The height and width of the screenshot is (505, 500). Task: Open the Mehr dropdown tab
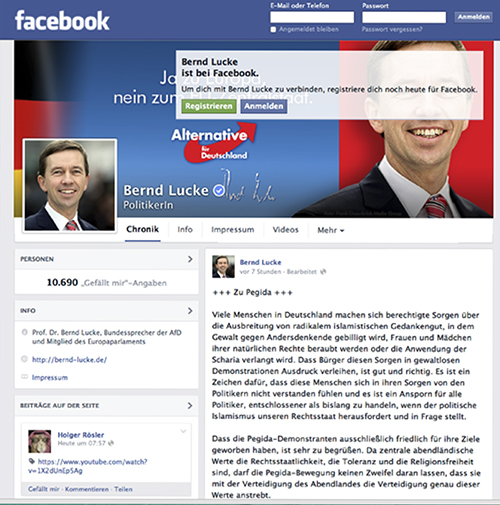pyautogui.click(x=330, y=230)
